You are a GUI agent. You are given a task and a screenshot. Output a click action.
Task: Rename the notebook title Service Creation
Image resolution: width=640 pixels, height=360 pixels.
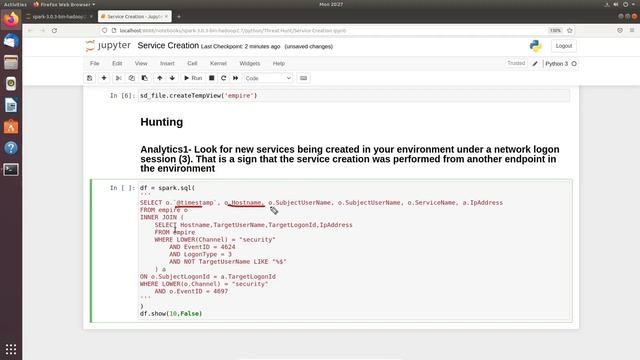pyautogui.click(x=168, y=46)
